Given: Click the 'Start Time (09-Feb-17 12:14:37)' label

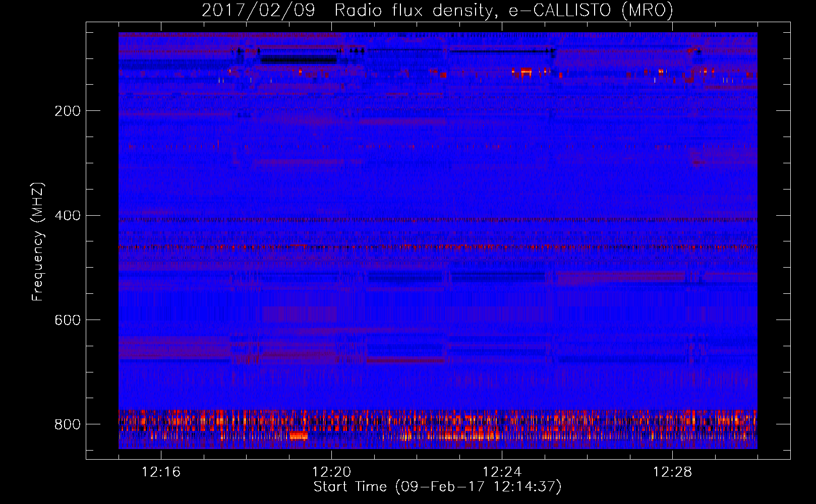Looking at the screenshot, I should point(437,487).
